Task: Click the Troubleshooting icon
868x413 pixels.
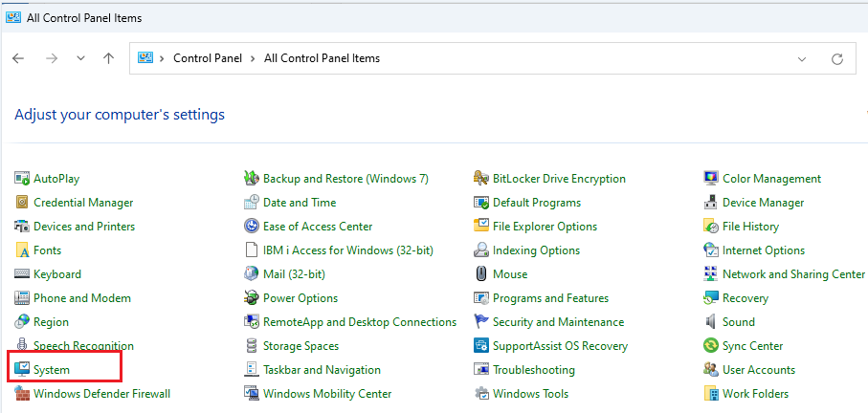Action: (481, 369)
